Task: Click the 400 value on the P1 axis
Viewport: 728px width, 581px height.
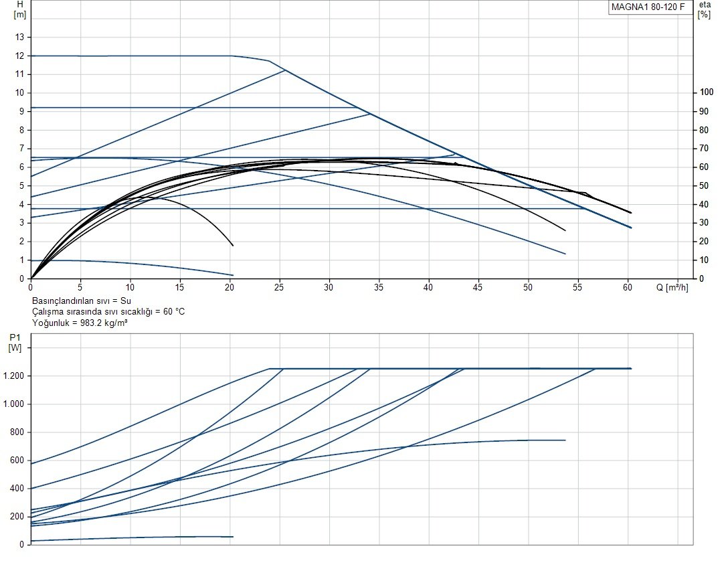Action: pos(17,489)
